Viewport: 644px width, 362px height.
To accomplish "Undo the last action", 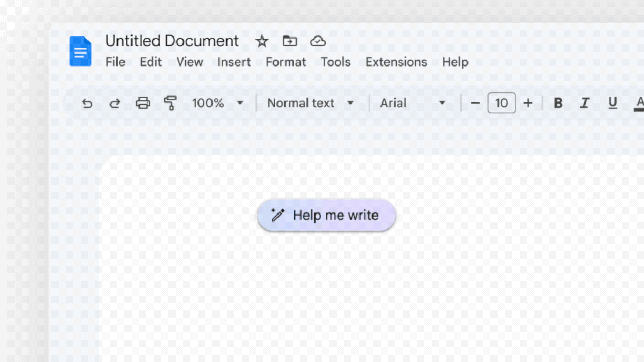I will point(87,102).
